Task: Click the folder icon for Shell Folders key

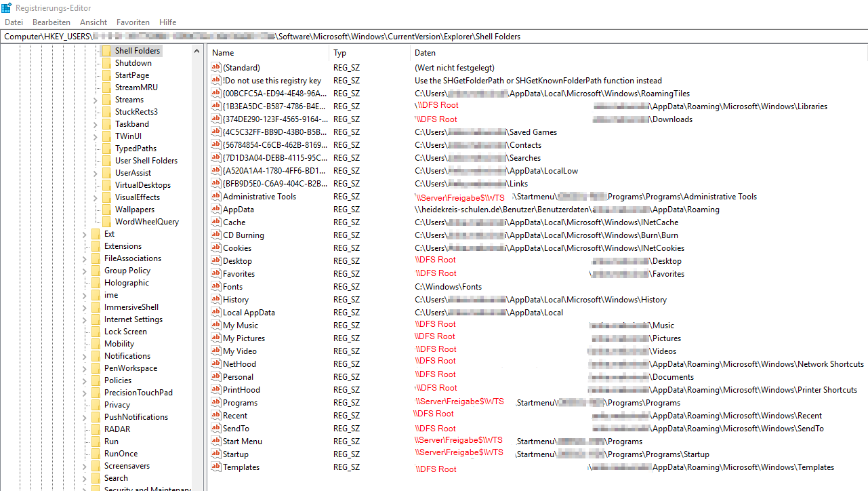Action: point(107,51)
